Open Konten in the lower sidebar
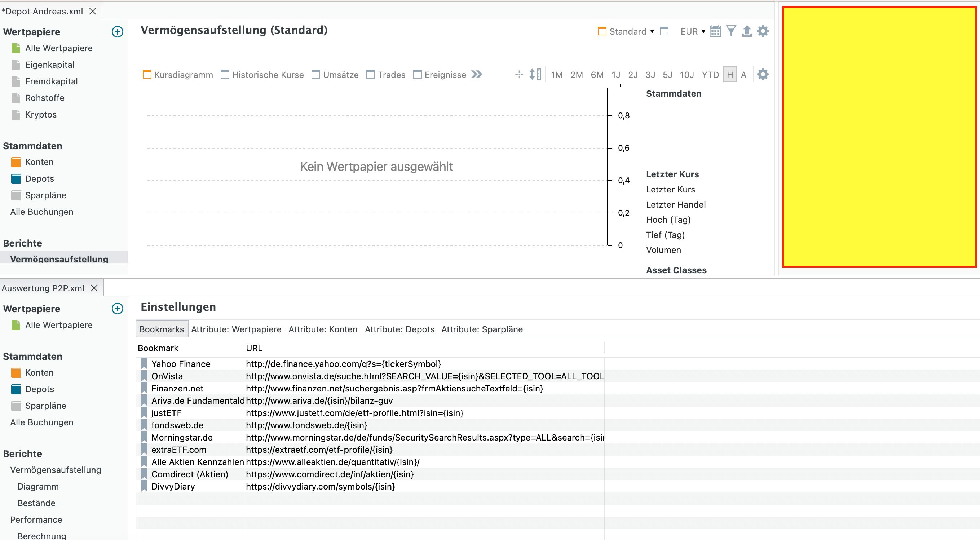Screen dimensions: 980x540 [39, 373]
